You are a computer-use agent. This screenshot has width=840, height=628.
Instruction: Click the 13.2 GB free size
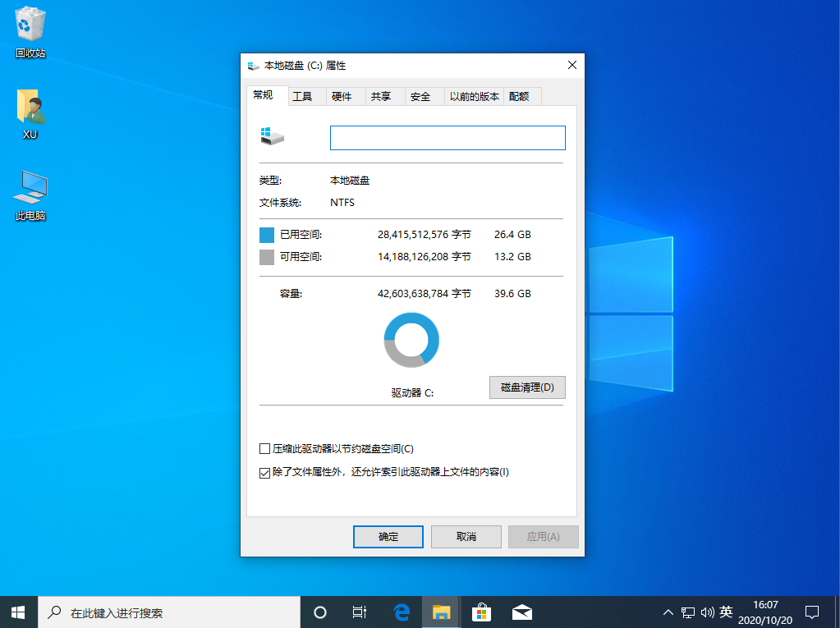pos(512,256)
